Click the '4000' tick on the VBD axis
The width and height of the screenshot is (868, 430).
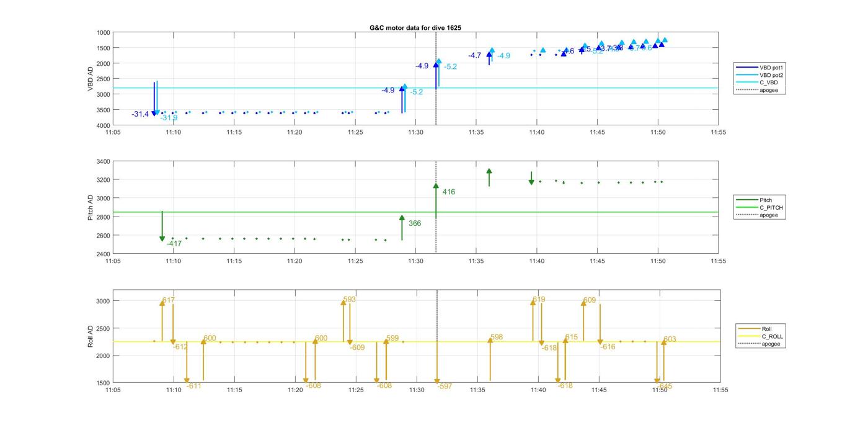[x=104, y=125]
